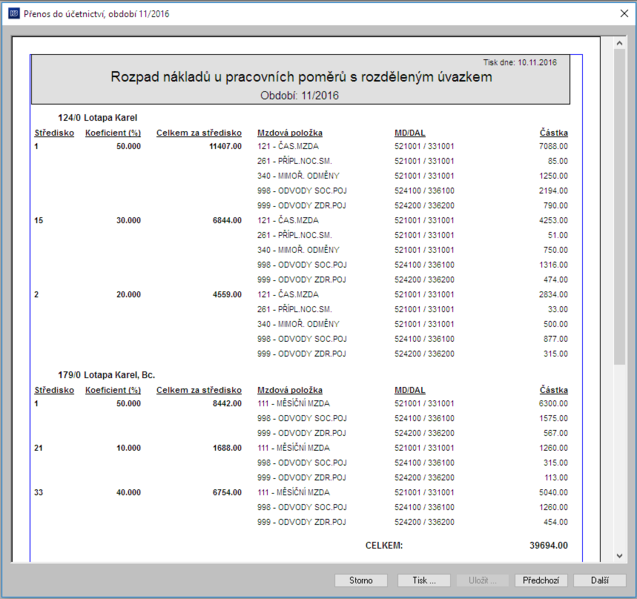Click amount 1250.00

(553, 176)
